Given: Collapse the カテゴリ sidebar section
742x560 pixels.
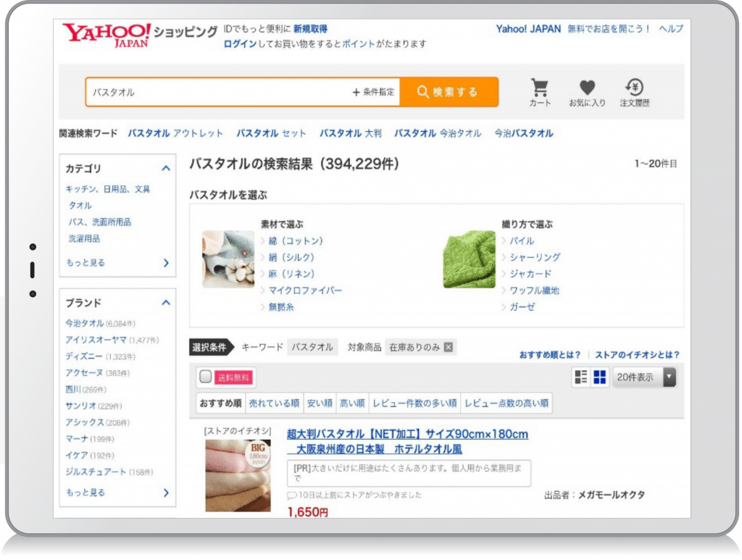Looking at the screenshot, I should pyautogui.click(x=166, y=168).
